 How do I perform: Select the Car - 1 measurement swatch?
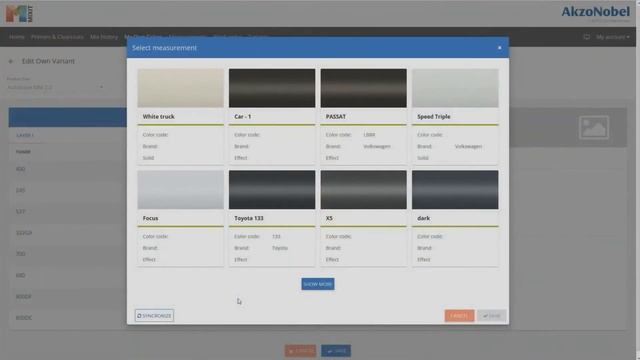pos(272,88)
